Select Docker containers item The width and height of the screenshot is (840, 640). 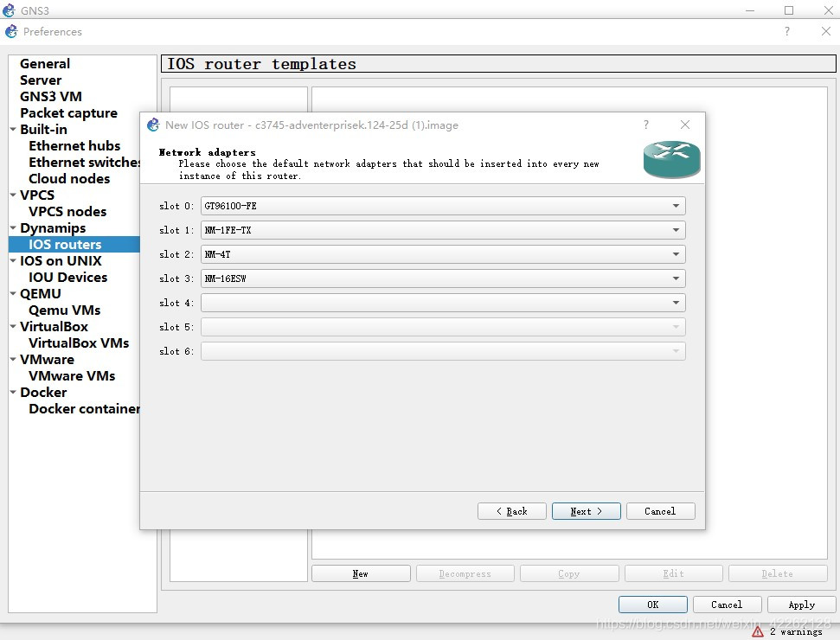[x=84, y=408]
